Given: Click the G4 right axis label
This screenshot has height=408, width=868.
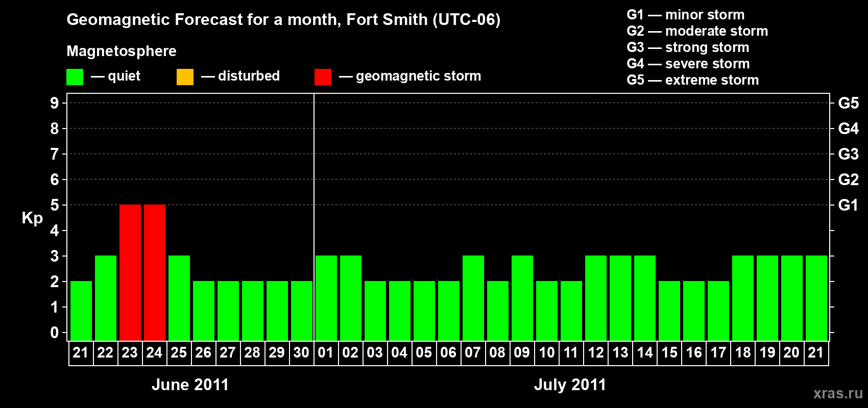Looking at the screenshot, I should pos(849,129).
